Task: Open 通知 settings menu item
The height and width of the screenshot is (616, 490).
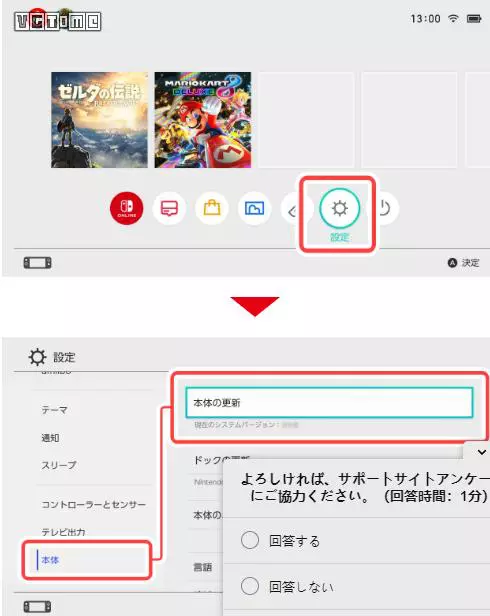Action: pos(50,438)
